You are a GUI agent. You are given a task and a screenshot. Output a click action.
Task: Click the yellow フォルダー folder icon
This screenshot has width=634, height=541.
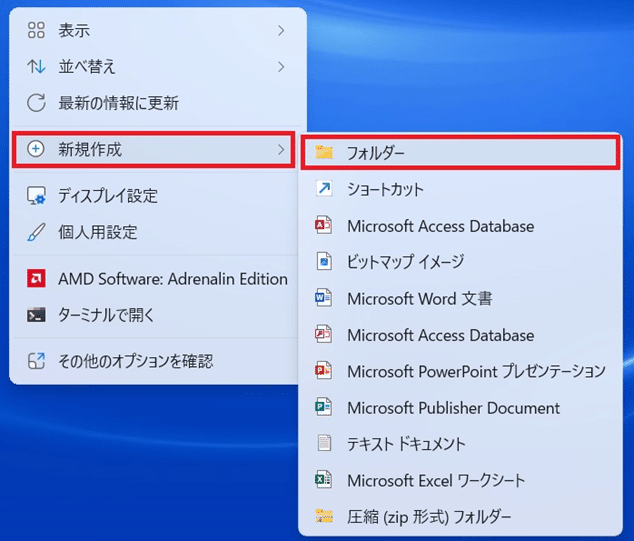pos(324,152)
